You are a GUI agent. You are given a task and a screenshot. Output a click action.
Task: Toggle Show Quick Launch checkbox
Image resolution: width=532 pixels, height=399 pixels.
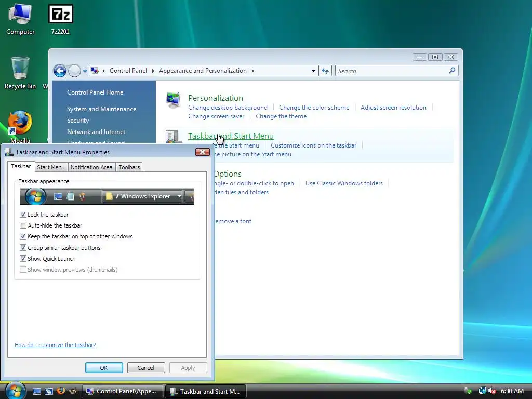tap(23, 259)
